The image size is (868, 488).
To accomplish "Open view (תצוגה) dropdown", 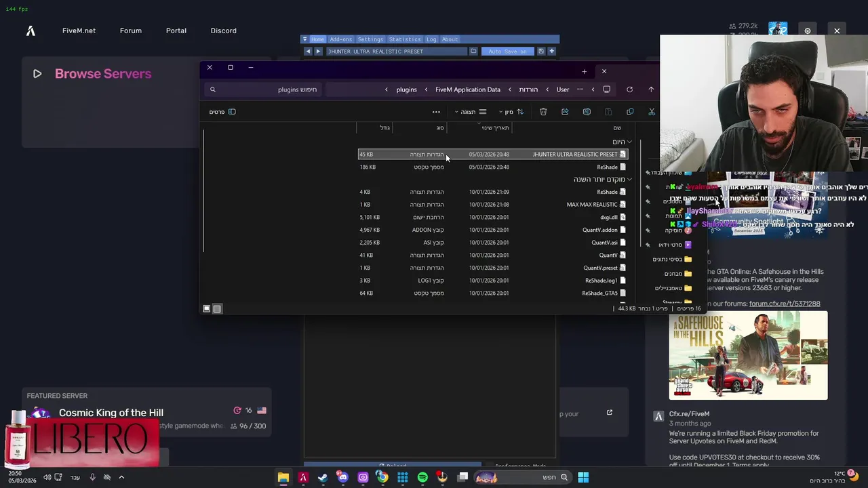I will pyautogui.click(x=471, y=112).
